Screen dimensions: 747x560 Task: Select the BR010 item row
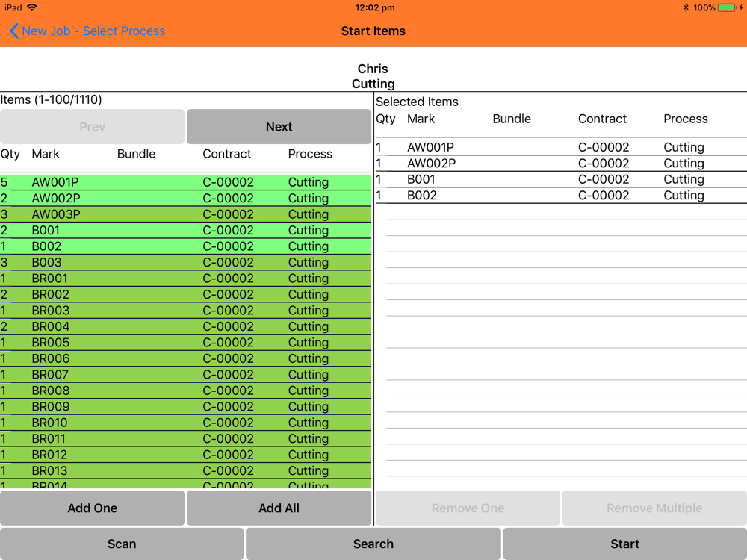pos(185,423)
